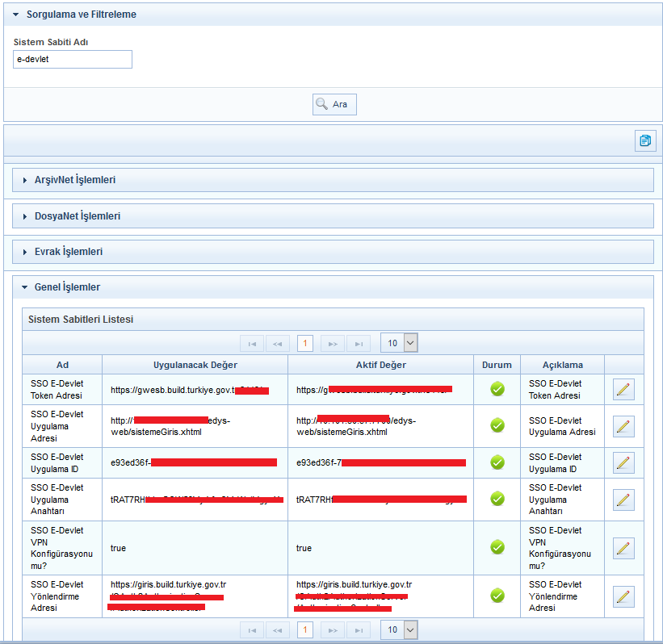Edit SSO E-Devlet Yönlendirme Adresi row
663x644 pixels.
[x=623, y=596]
